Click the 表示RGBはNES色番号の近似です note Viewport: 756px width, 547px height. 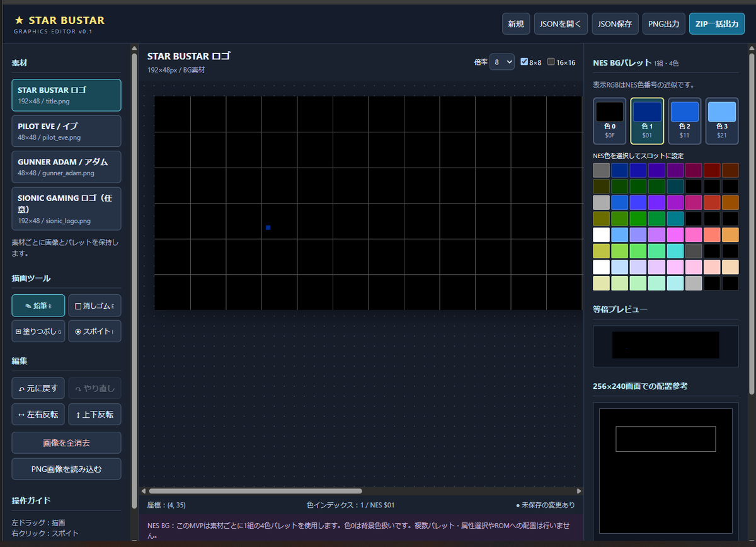tap(643, 84)
